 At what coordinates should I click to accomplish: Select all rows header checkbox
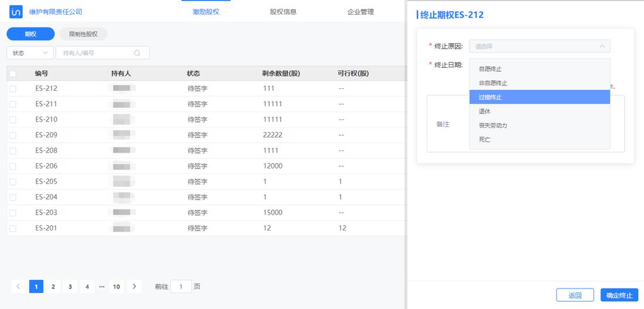coord(13,74)
